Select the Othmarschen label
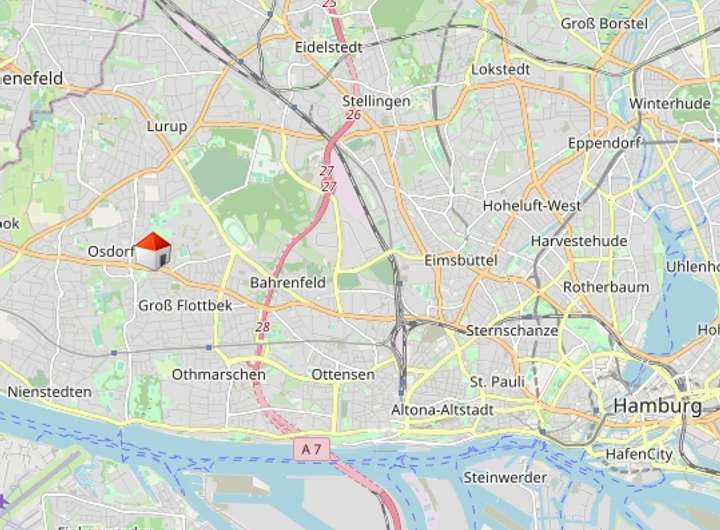Viewport: 720px width, 530px height. (219, 374)
